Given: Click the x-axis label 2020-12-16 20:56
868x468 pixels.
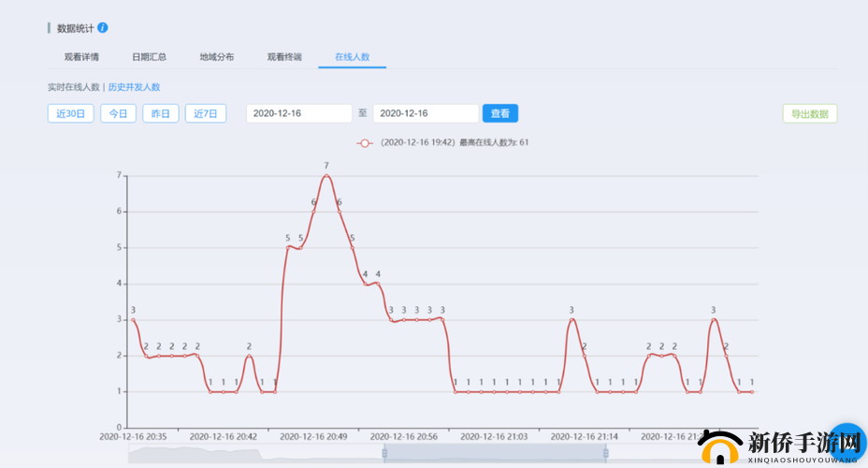Looking at the screenshot, I should 403,437.
